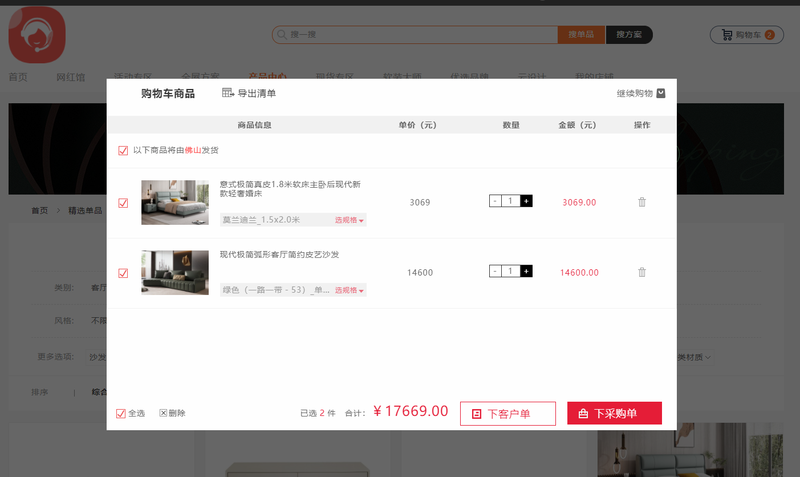Delete the sofa item with trash icon

tap(642, 272)
